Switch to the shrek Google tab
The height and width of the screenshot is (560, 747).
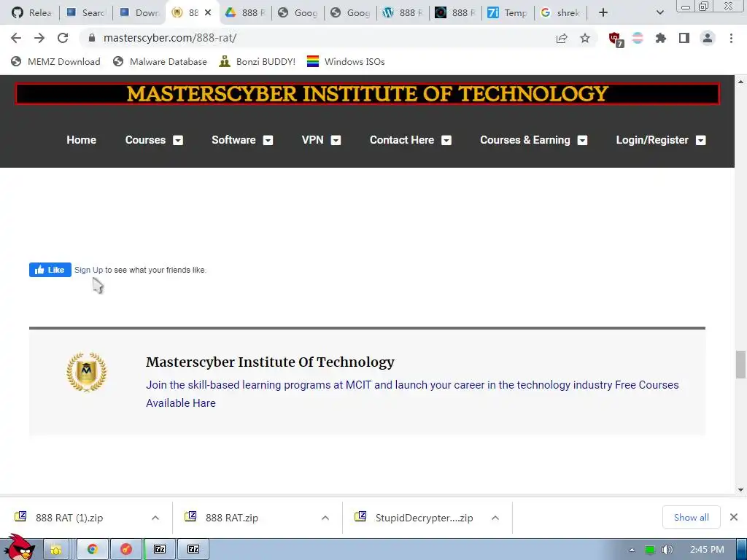[560, 12]
